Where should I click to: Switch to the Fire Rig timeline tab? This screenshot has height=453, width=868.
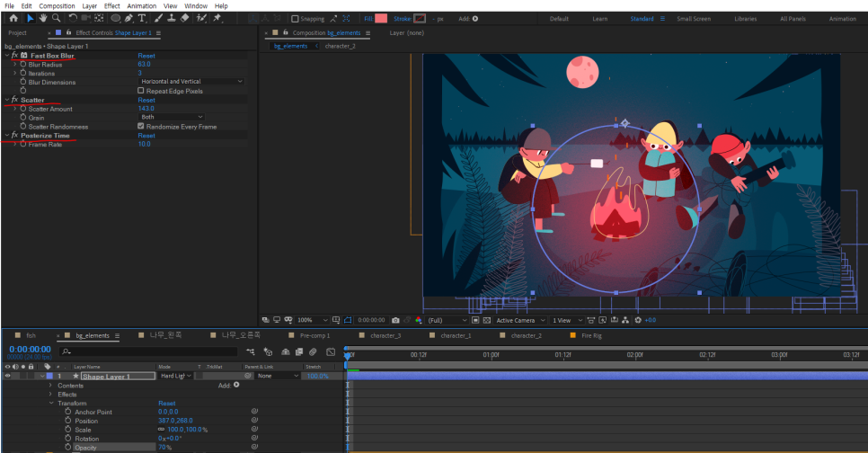tap(591, 335)
